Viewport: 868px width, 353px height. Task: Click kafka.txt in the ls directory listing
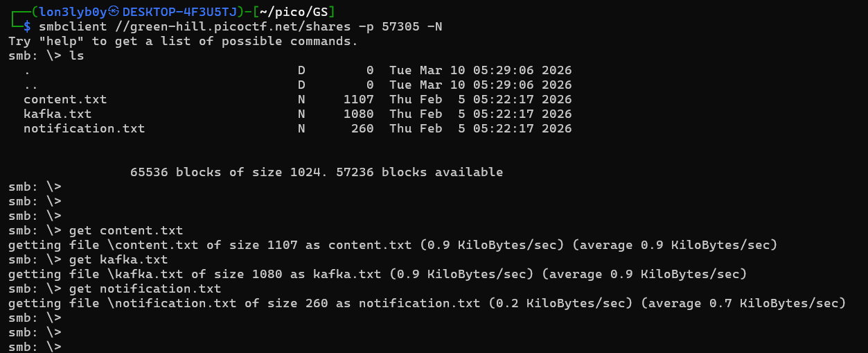click(57, 114)
